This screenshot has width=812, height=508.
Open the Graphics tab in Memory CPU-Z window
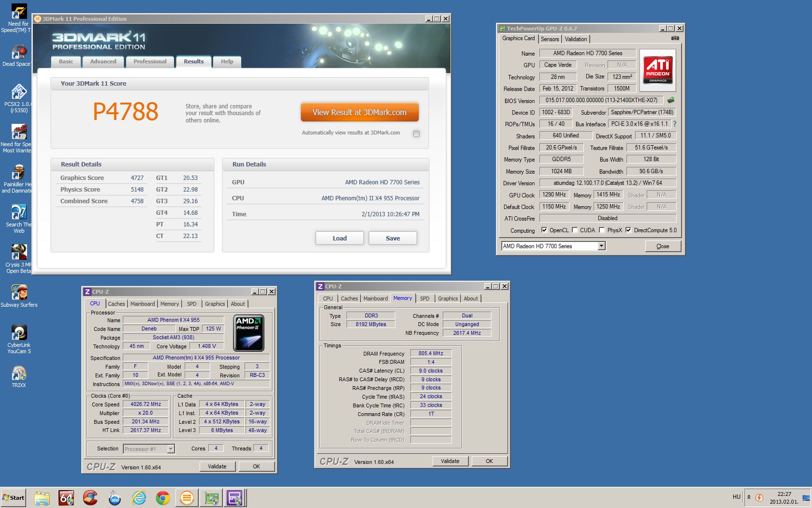pos(448,299)
